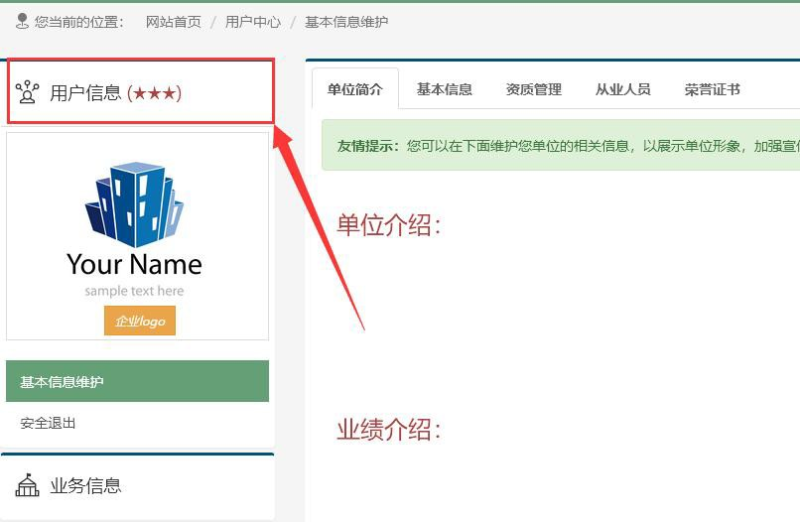Open the 荣誉证书 tab
Viewport: 800px width, 522px height.
(x=712, y=90)
